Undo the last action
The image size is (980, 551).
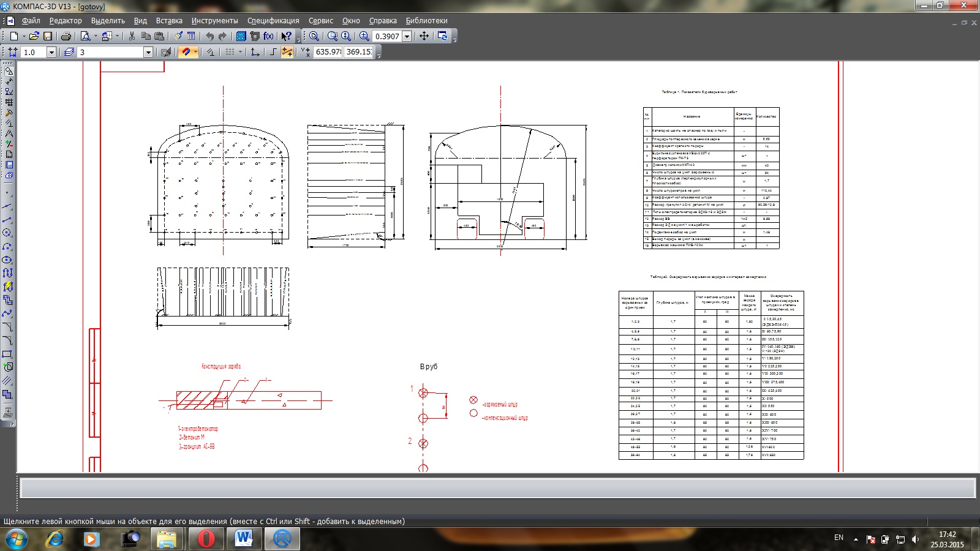click(x=209, y=36)
